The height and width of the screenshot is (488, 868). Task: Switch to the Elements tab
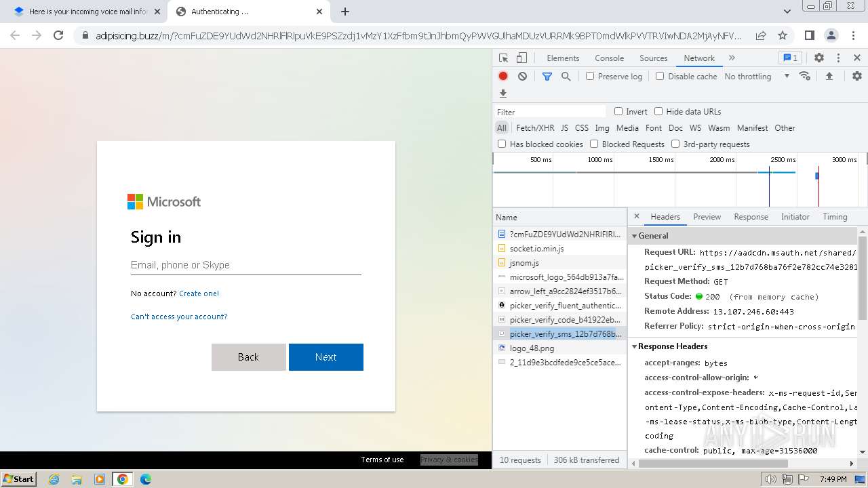(563, 58)
